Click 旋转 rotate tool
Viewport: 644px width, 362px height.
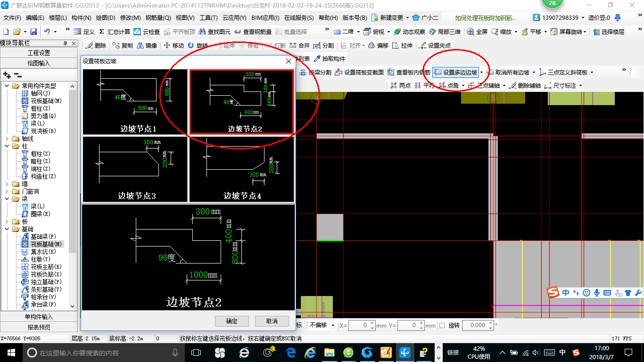coord(198,46)
